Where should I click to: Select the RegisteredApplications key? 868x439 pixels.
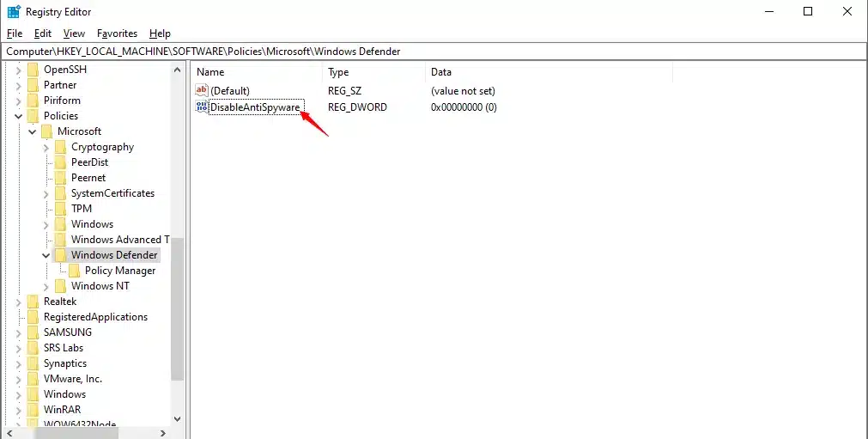[95, 317]
